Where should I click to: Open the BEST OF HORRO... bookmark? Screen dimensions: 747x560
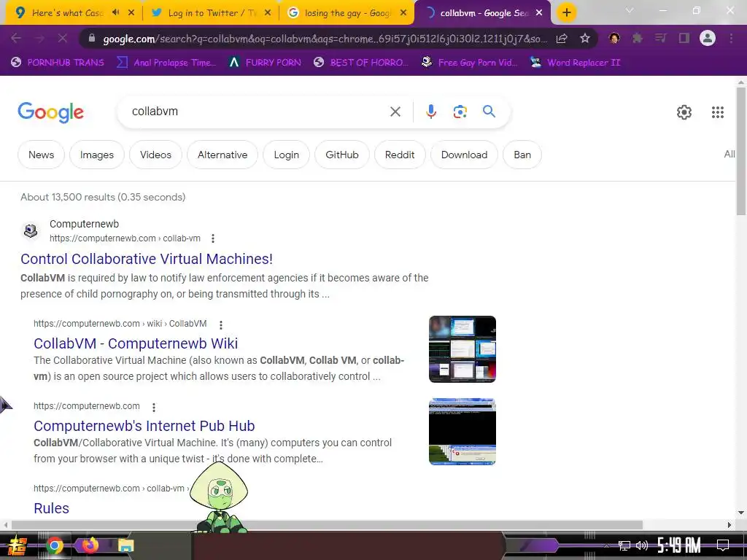point(361,63)
